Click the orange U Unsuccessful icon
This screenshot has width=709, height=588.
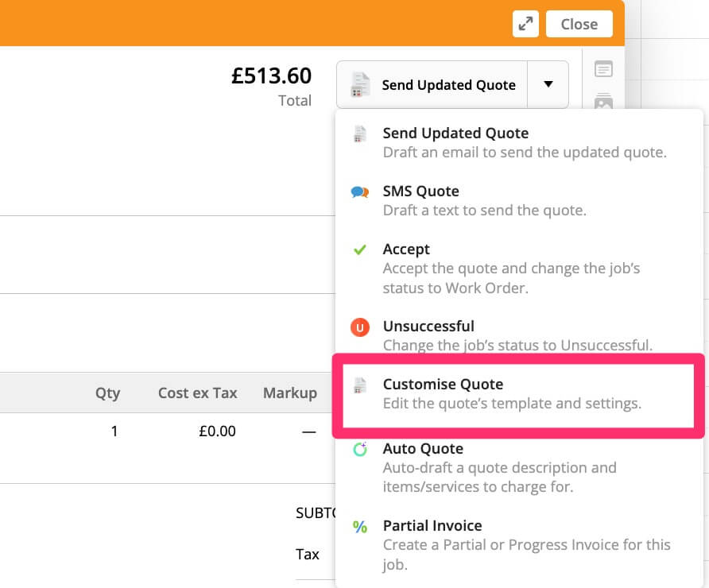[x=360, y=327]
